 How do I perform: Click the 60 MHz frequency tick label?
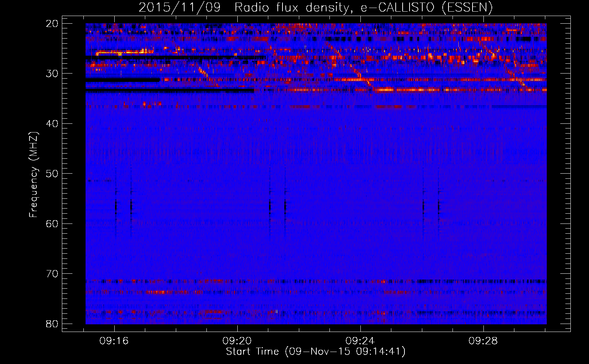tap(52, 223)
